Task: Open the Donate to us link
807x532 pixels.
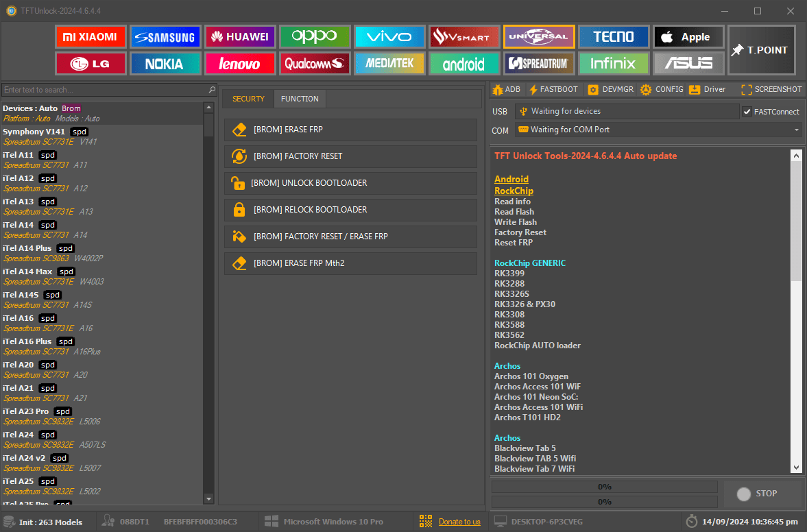Action: (x=459, y=522)
